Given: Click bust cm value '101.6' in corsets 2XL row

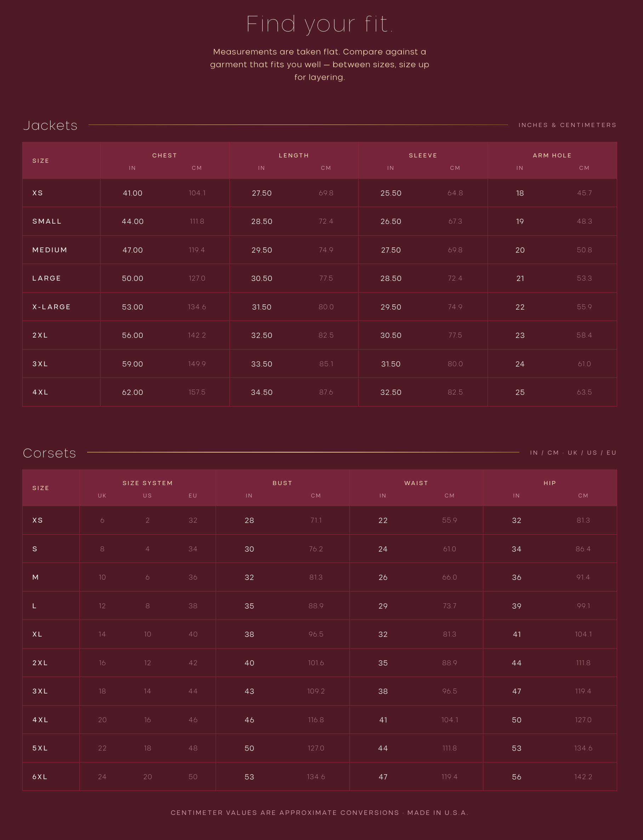Looking at the screenshot, I should tap(316, 663).
